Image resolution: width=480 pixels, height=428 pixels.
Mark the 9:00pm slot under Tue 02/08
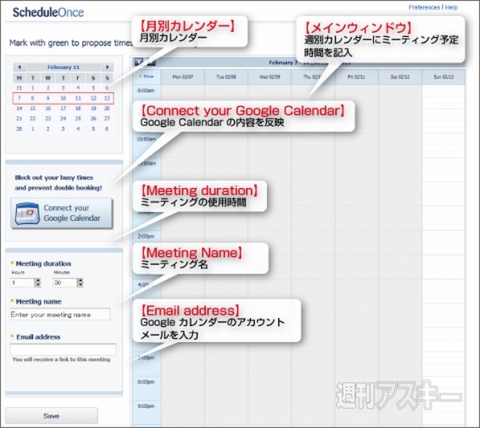pyautogui.click(x=226, y=413)
